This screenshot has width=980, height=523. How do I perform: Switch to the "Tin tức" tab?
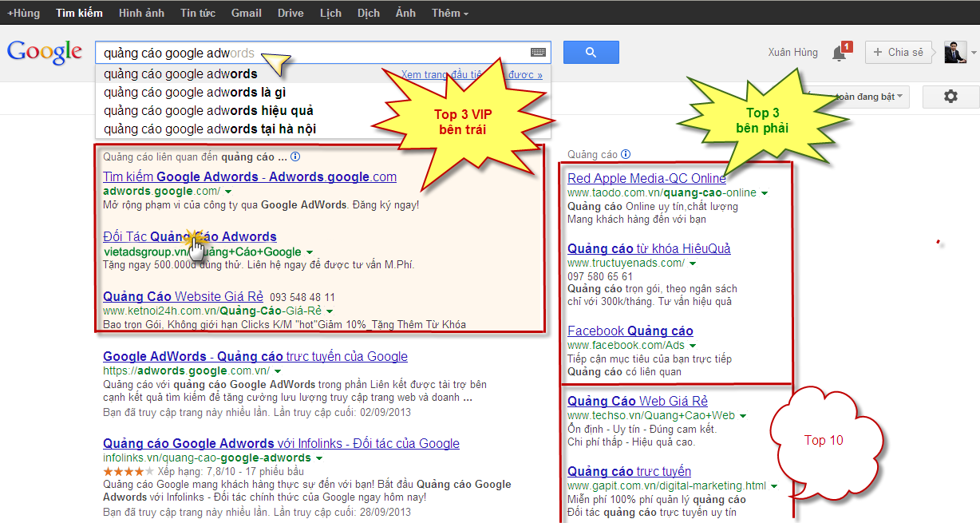click(197, 13)
